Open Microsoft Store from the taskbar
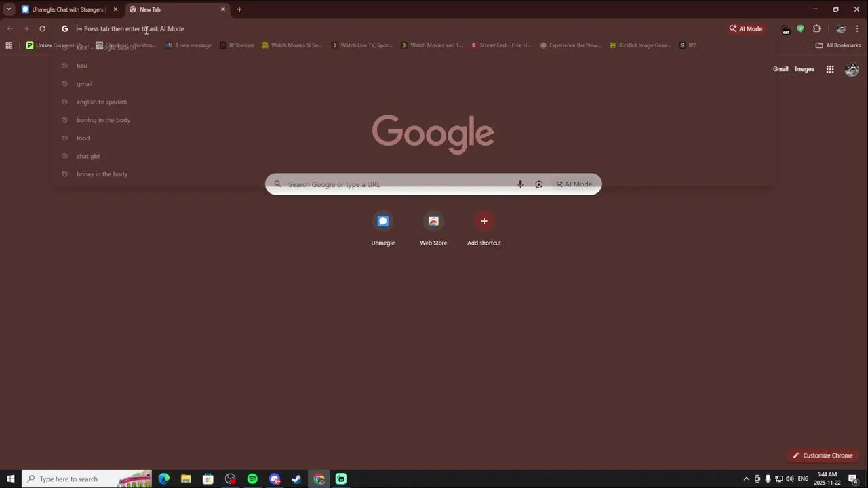 tap(208, 479)
